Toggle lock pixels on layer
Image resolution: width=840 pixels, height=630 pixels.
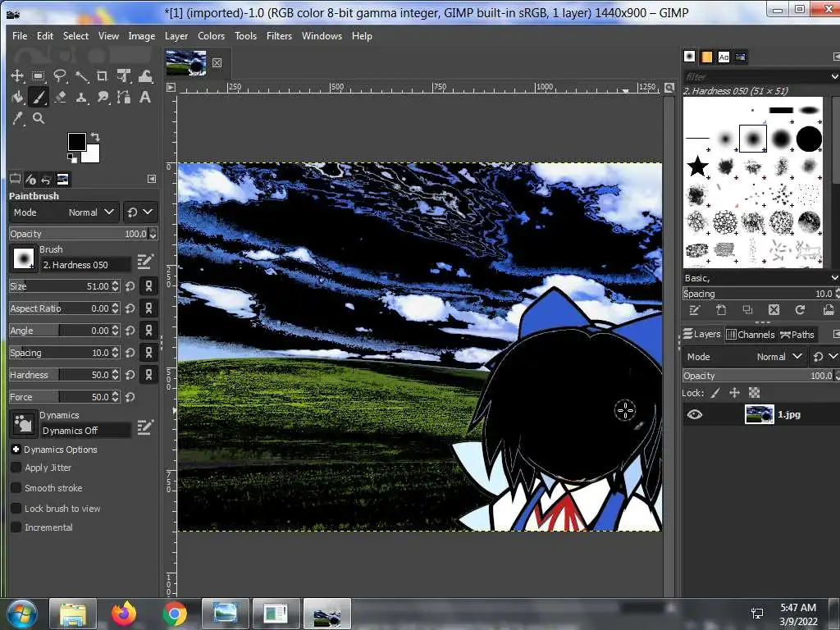point(715,393)
